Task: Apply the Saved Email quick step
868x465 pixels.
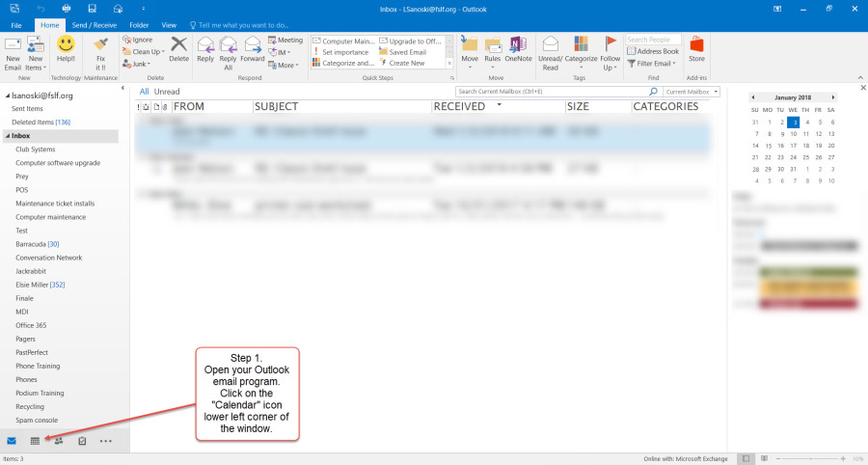Action: point(403,52)
